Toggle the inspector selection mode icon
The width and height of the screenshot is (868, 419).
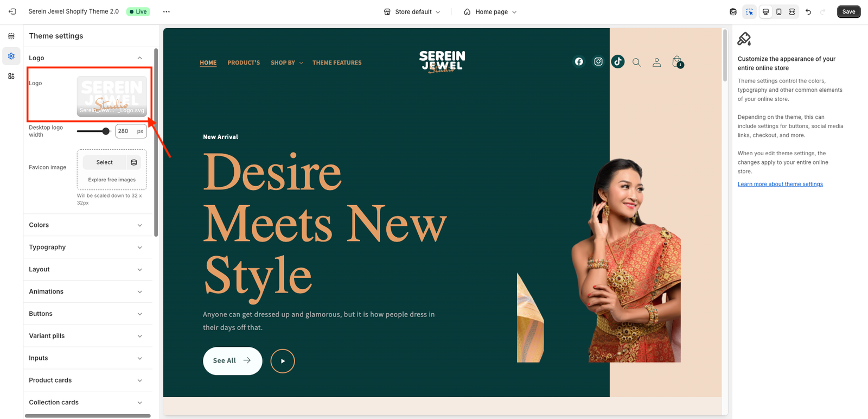point(750,11)
